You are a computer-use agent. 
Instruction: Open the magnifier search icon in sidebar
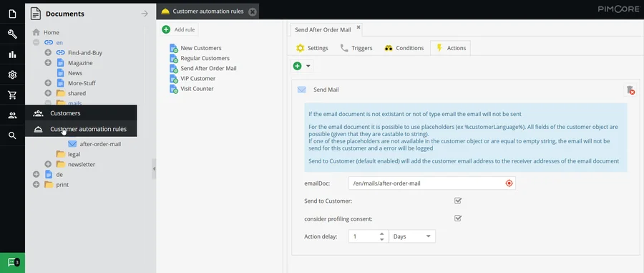pos(12,135)
